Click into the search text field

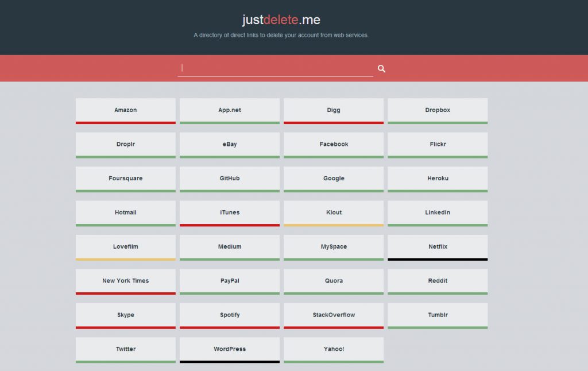276,68
